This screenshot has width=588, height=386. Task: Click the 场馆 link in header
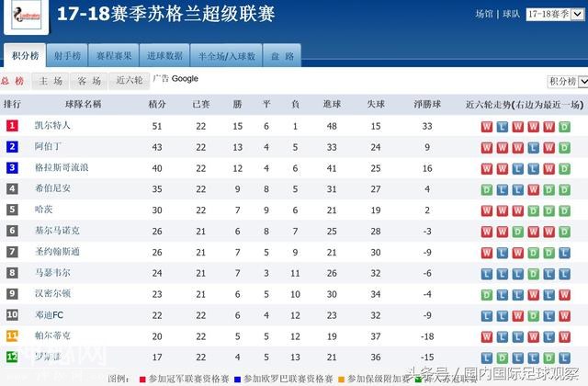pyautogui.click(x=484, y=15)
